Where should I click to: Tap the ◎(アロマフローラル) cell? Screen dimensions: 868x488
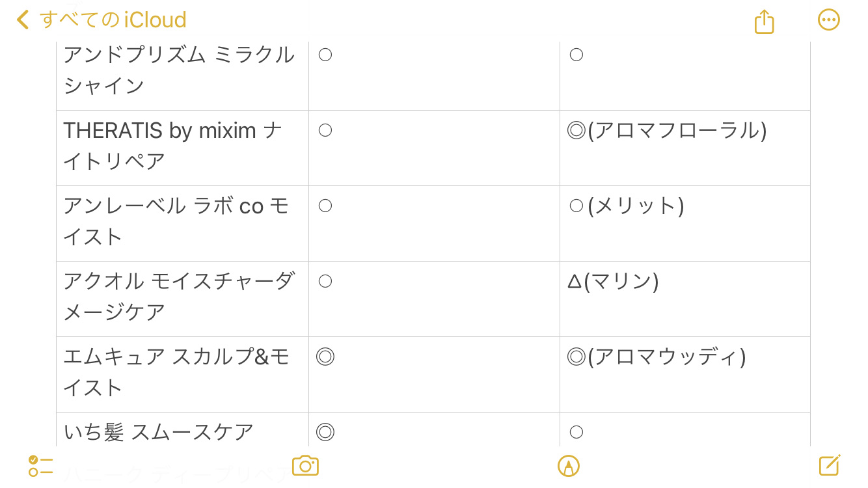[x=667, y=131]
